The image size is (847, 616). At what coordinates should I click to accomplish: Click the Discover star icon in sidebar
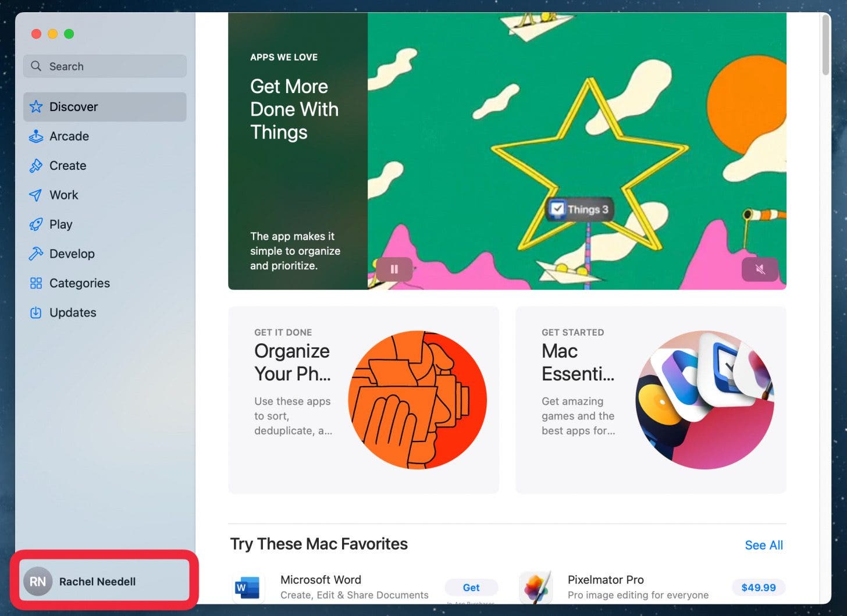[36, 106]
